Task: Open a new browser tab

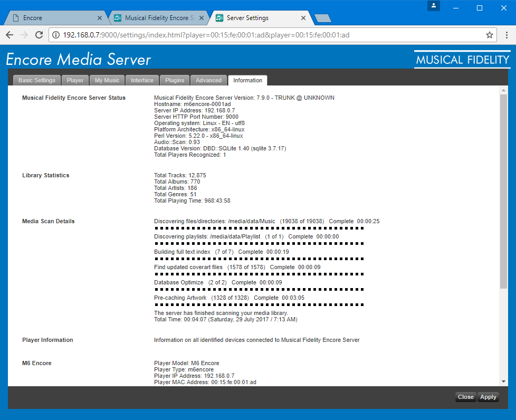Action: click(x=322, y=18)
